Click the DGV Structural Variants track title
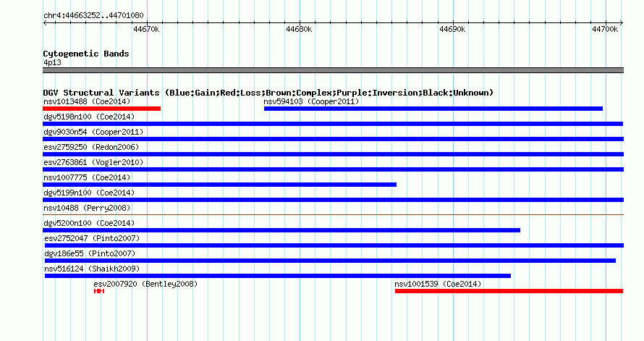Image resolution: width=644 pixels, height=341 pixels. [268, 93]
